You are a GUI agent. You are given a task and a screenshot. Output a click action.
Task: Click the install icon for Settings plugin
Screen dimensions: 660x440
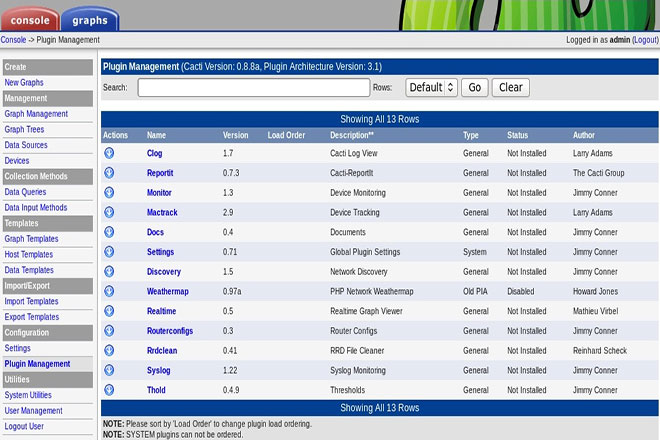tap(109, 252)
